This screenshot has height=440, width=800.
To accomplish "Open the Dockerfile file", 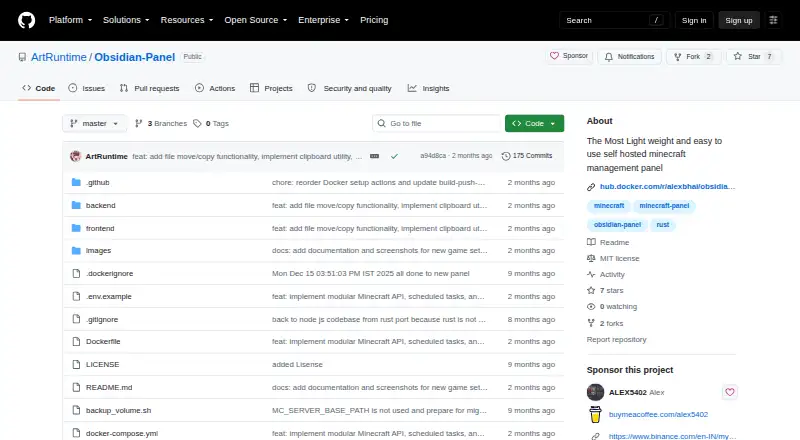I will tap(103, 341).
